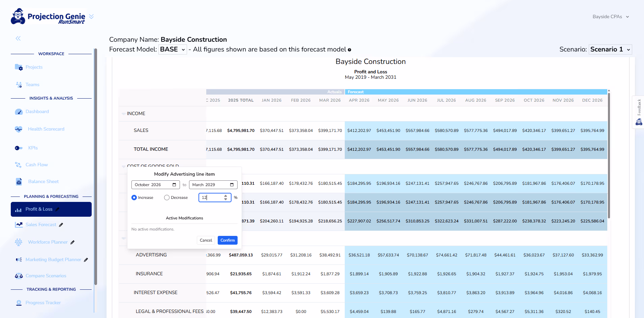The width and height of the screenshot is (644, 318).
Task: Collapse the Cost of Goods Sold section
Action: 124,166
